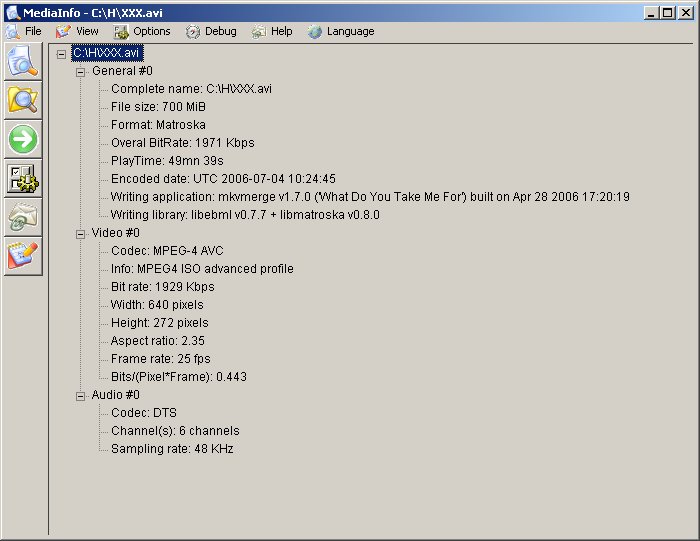The height and width of the screenshot is (541, 700).
Task: Click the envelope website sidebar icon
Action: pos(23,217)
